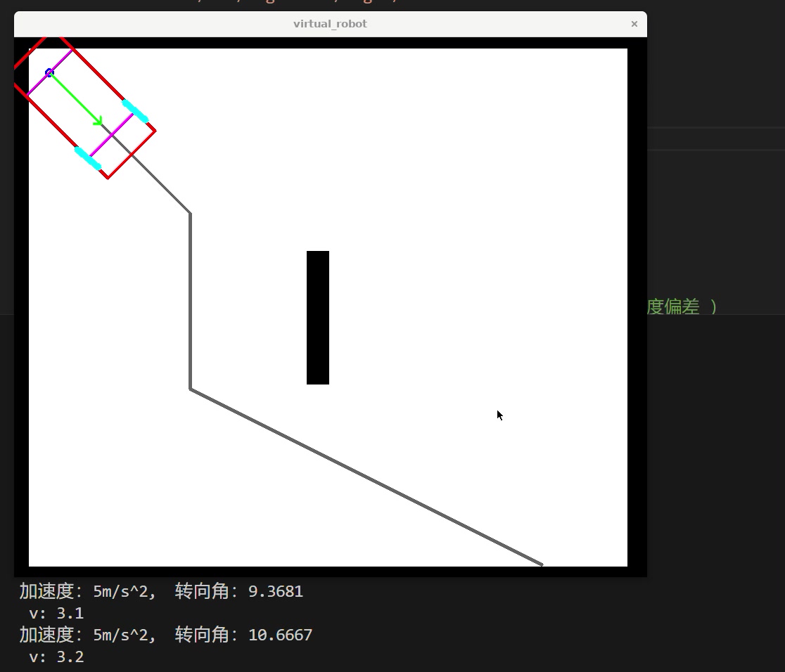785x672 pixels.
Task: Close the virtual_robot window
Action: click(634, 24)
